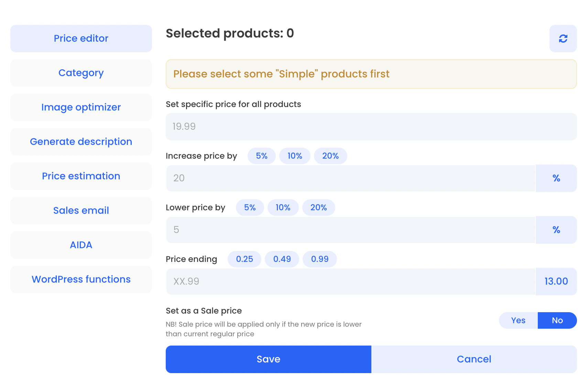588x391 pixels.
Task: Click the refresh icon button
Action: 563,39
